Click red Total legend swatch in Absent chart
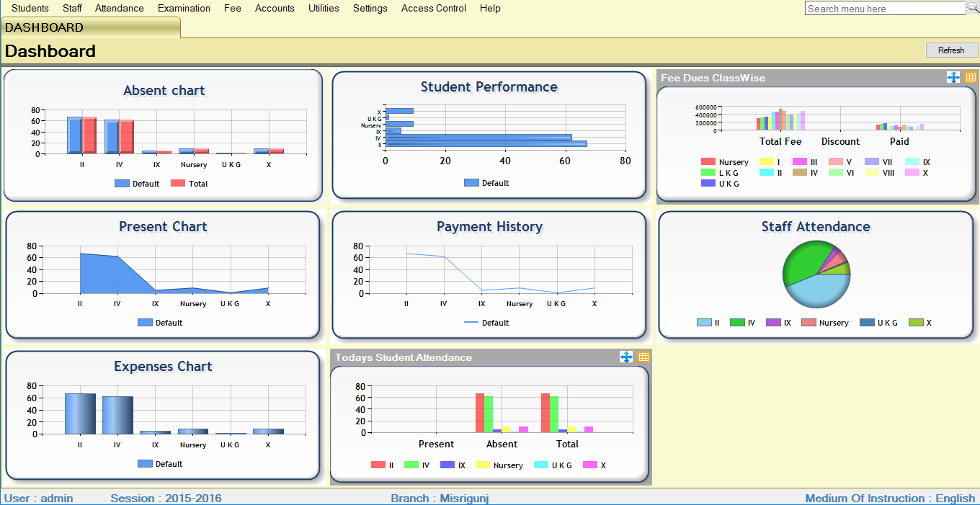The height and width of the screenshot is (505, 980). tap(178, 184)
